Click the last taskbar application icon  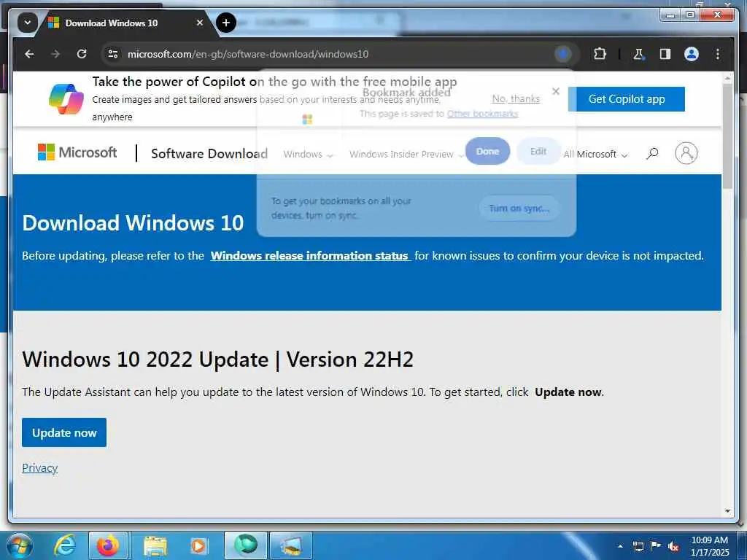291,545
